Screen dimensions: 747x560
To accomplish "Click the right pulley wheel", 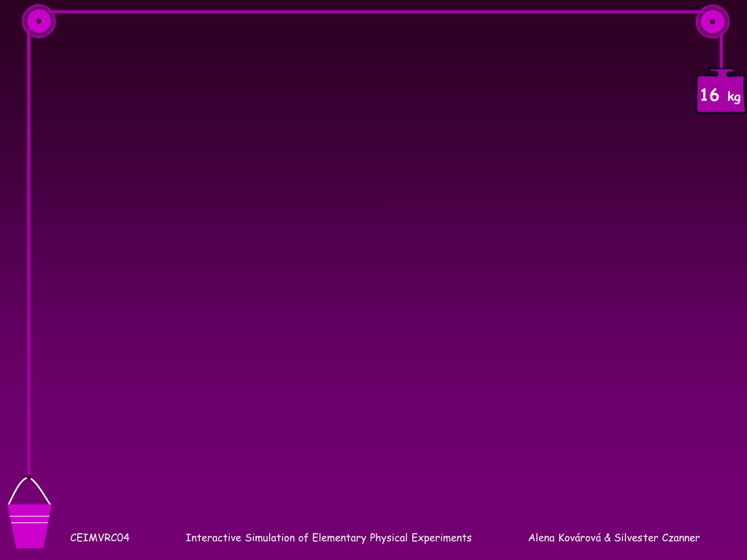I will [x=712, y=21].
